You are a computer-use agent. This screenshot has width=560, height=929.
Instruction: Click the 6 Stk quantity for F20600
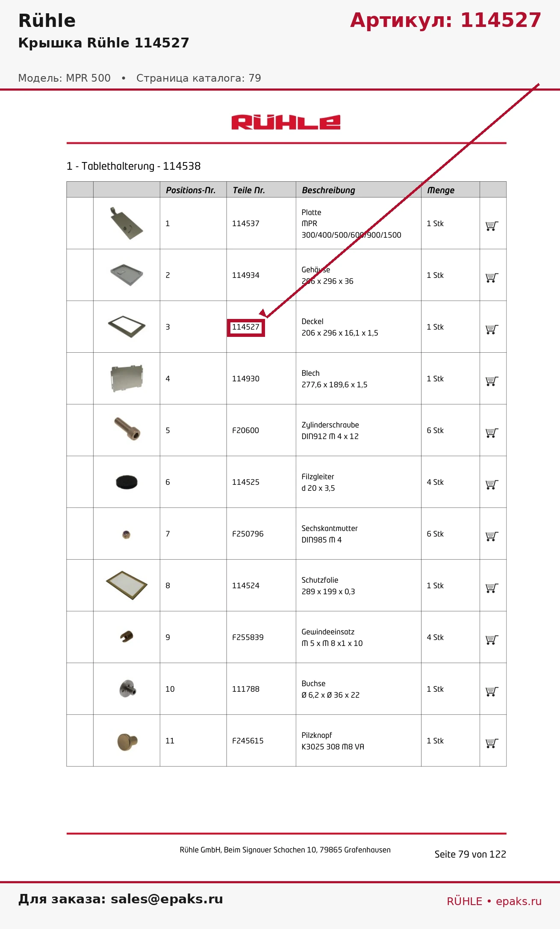coord(435,431)
